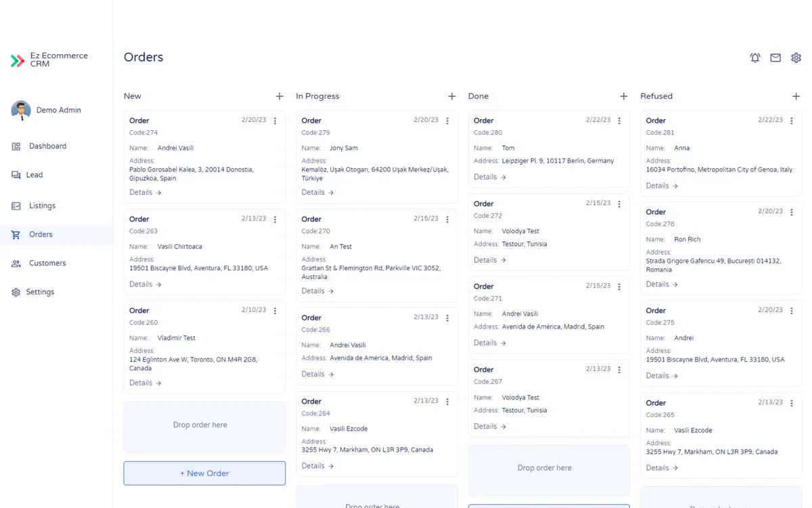This screenshot has width=812, height=508.
Task: Click the name Vasili Chirtoaca
Action: click(180, 247)
